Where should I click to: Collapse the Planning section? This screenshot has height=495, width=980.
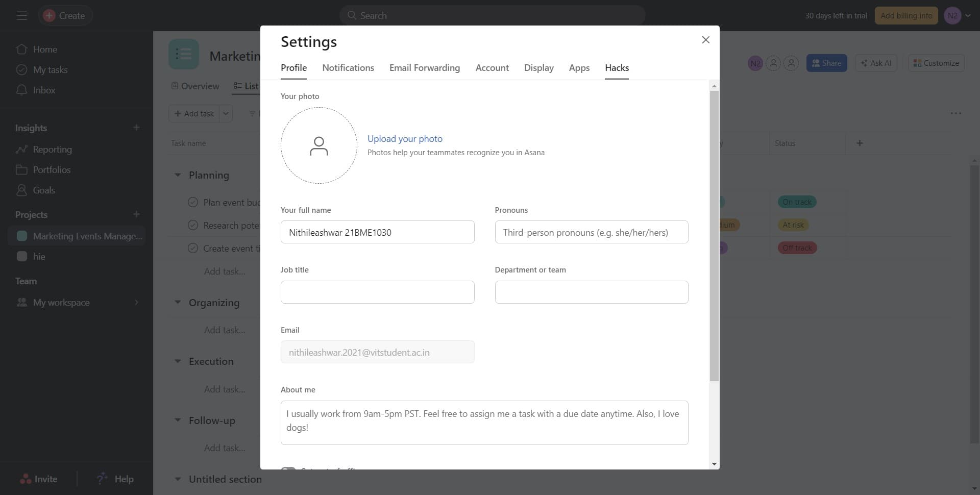[178, 175]
